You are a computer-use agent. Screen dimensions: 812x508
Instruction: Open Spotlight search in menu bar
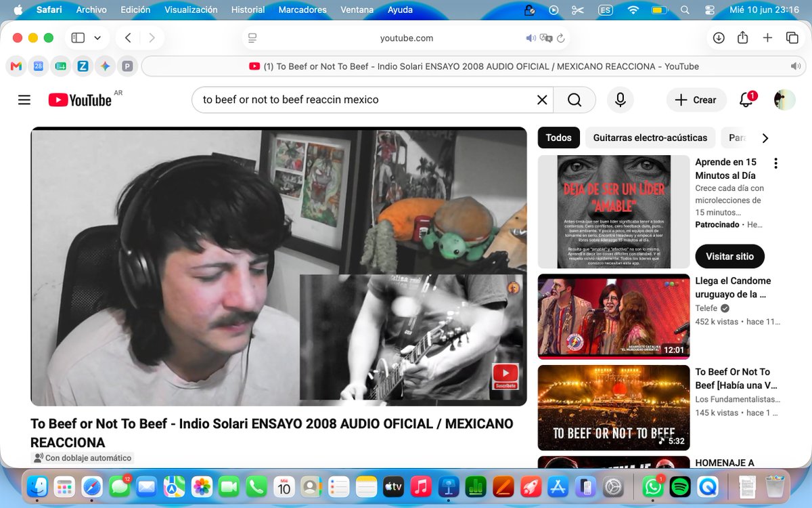pos(685,10)
